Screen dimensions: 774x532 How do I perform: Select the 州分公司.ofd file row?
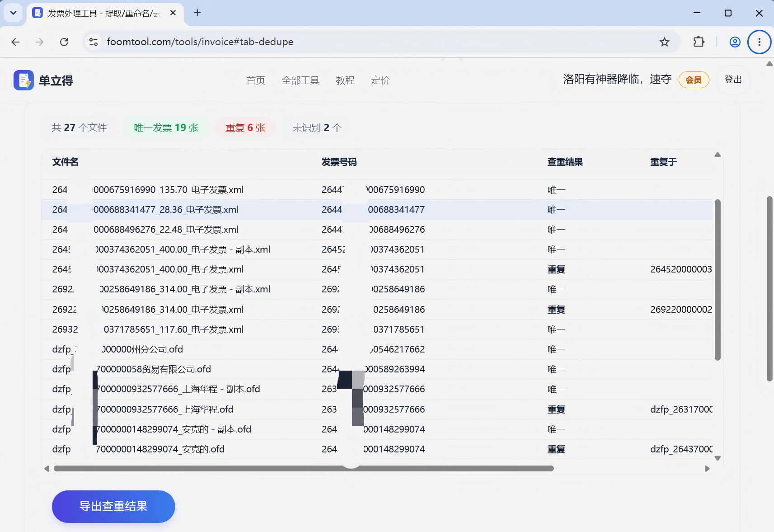tap(377, 349)
